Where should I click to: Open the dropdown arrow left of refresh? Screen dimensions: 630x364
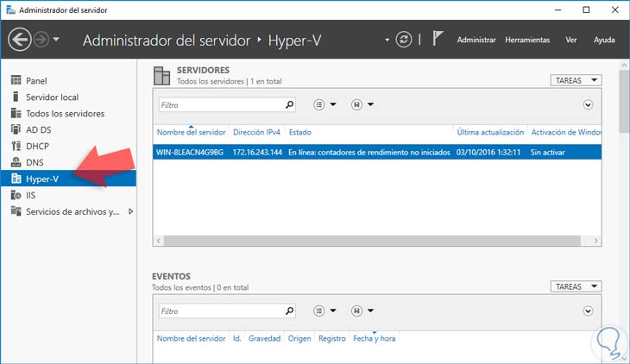point(387,40)
